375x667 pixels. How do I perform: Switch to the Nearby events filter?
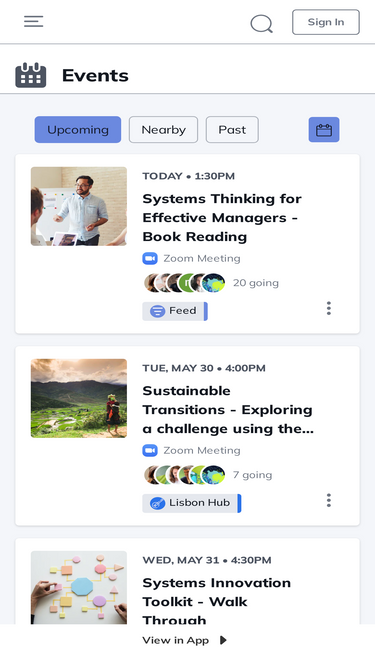pyautogui.click(x=163, y=130)
